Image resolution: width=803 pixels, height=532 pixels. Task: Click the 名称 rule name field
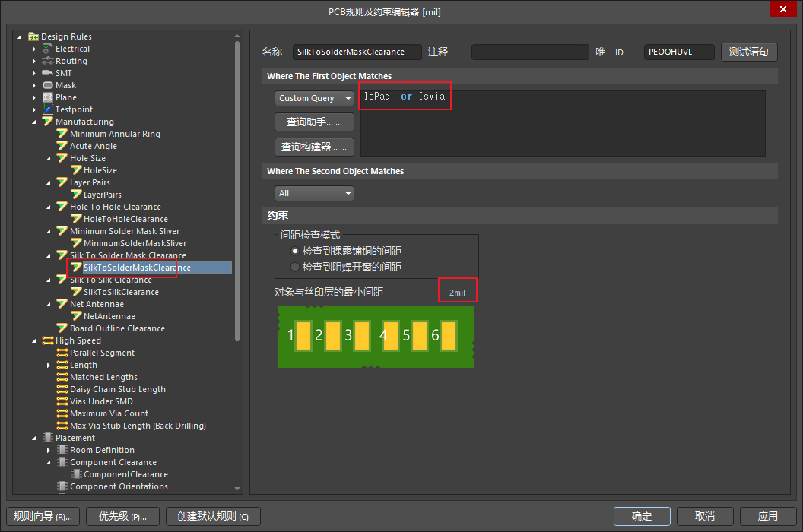pos(357,52)
